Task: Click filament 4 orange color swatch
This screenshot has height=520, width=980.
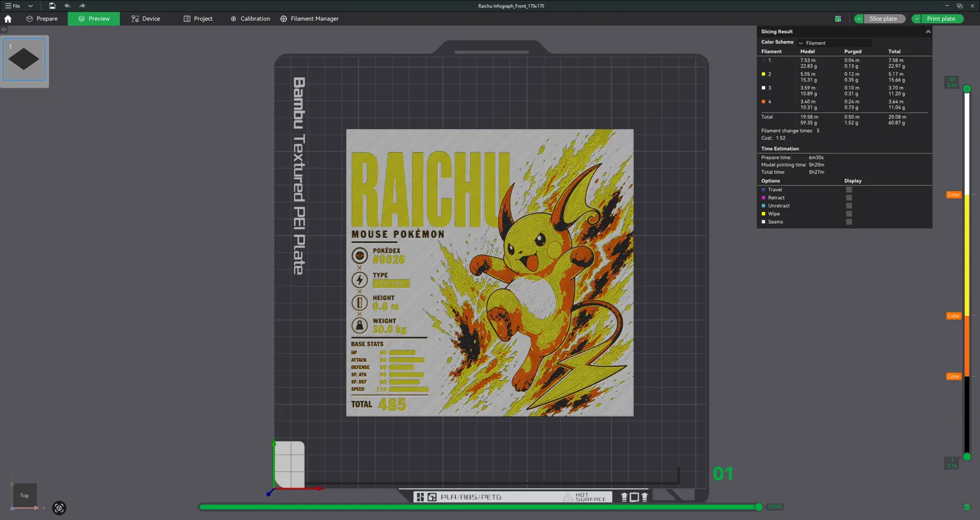Action: tap(763, 102)
